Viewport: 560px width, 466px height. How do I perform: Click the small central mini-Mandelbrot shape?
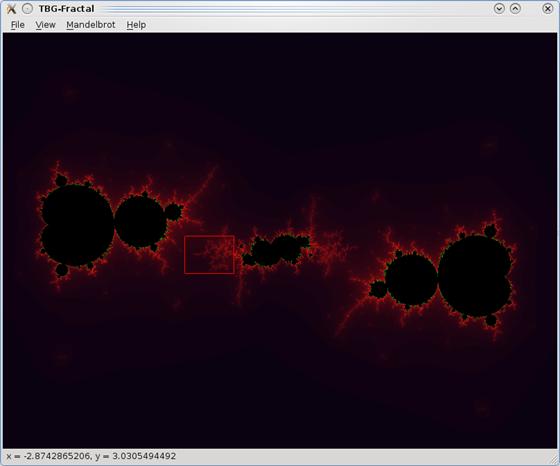pos(276,250)
